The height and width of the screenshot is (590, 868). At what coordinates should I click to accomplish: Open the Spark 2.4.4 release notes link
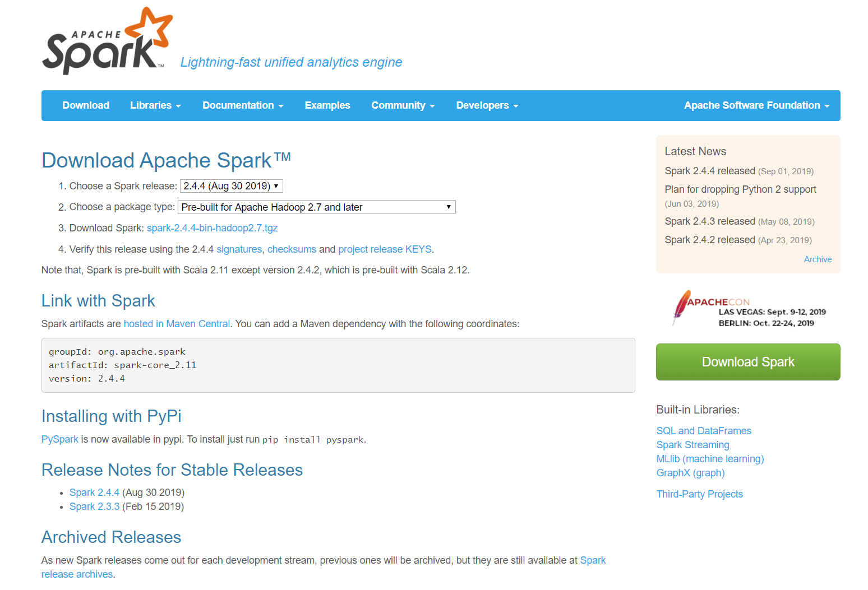coord(94,493)
